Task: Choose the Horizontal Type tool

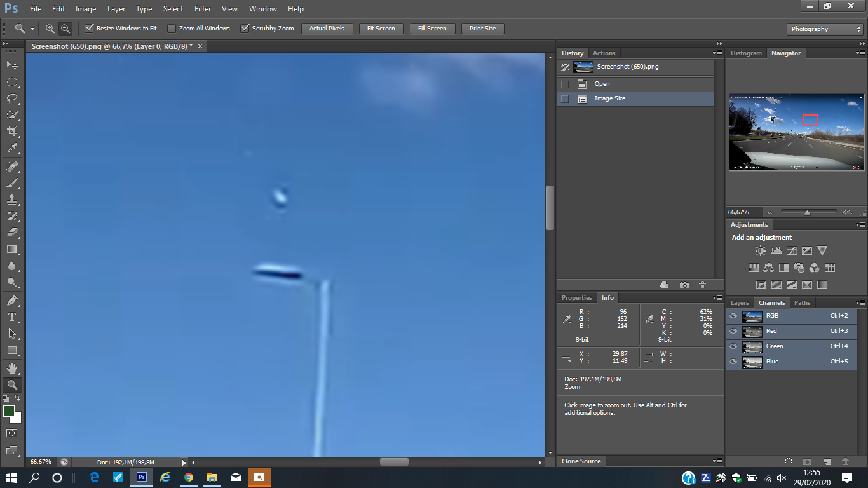Action: pos(12,316)
